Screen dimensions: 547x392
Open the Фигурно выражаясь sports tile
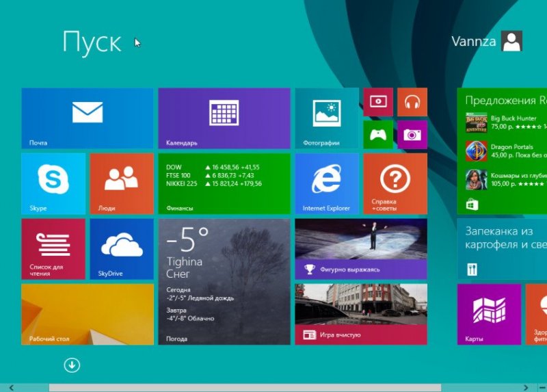(x=361, y=249)
